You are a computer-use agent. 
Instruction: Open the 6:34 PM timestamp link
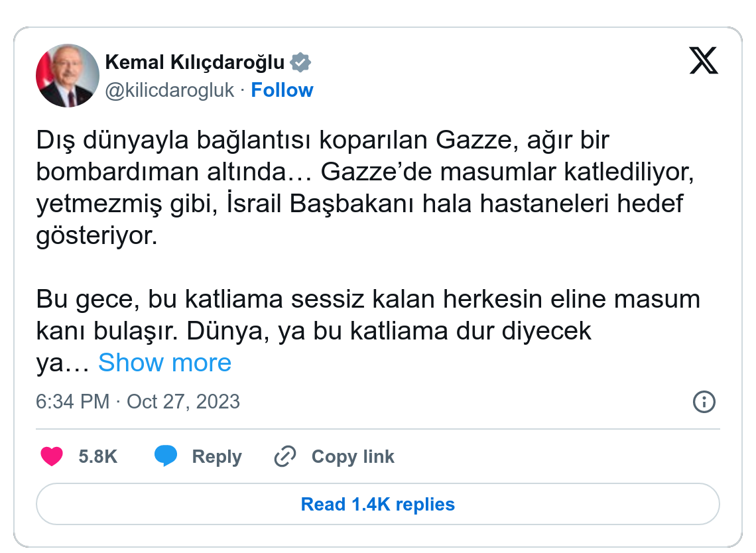(x=72, y=402)
